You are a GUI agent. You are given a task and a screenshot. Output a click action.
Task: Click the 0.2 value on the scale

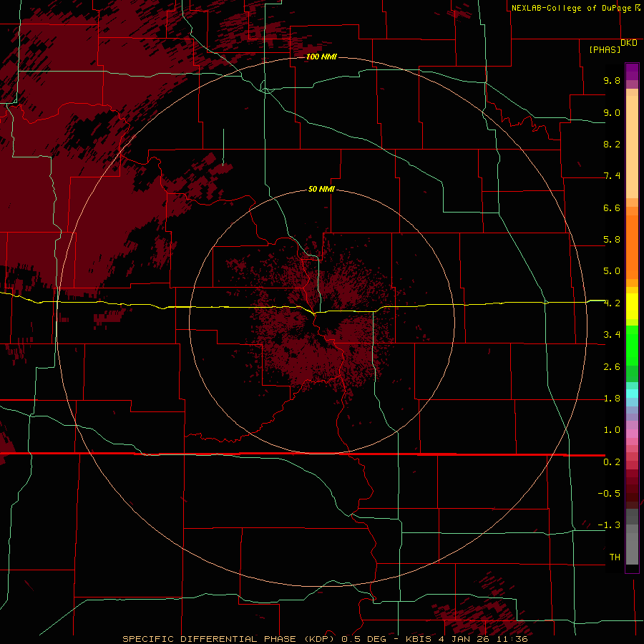click(612, 462)
